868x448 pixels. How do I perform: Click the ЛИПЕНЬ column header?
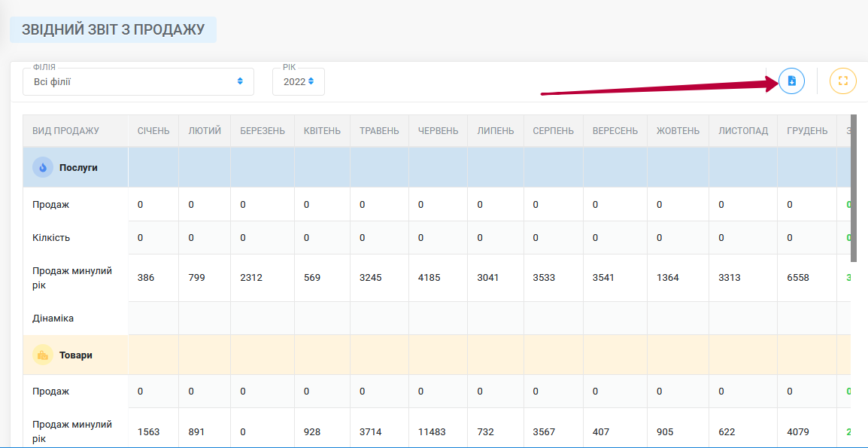tap(496, 131)
